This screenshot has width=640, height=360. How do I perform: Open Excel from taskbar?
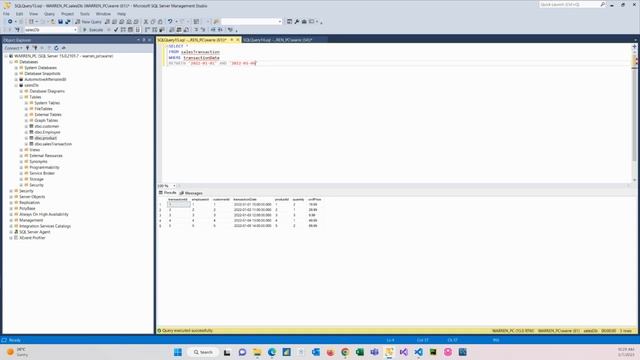click(360, 352)
